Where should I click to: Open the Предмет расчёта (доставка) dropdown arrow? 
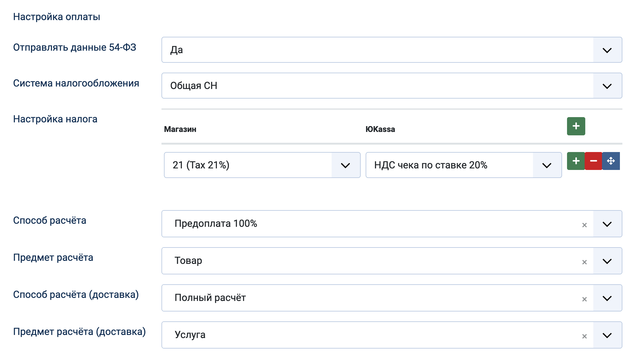click(x=607, y=335)
